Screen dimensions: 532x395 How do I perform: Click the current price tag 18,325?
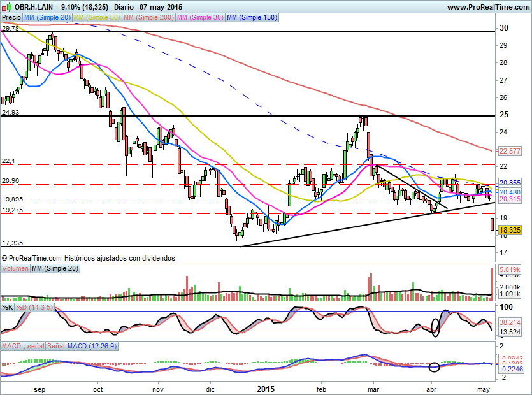pyautogui.click(x=511, y=229)
